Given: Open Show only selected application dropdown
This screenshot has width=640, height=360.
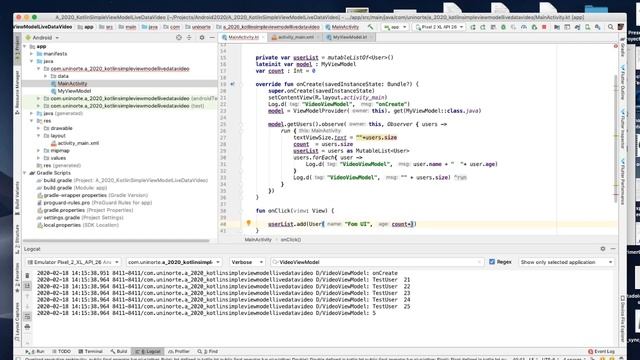Looking at the screenshot, I should (566, 262).
